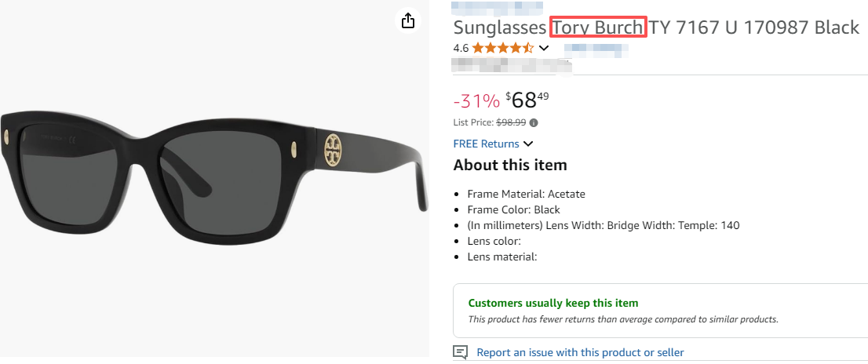Click Customers usually keep this item text
The height and width of the screenshot is (364, 868).
[553, 303]
